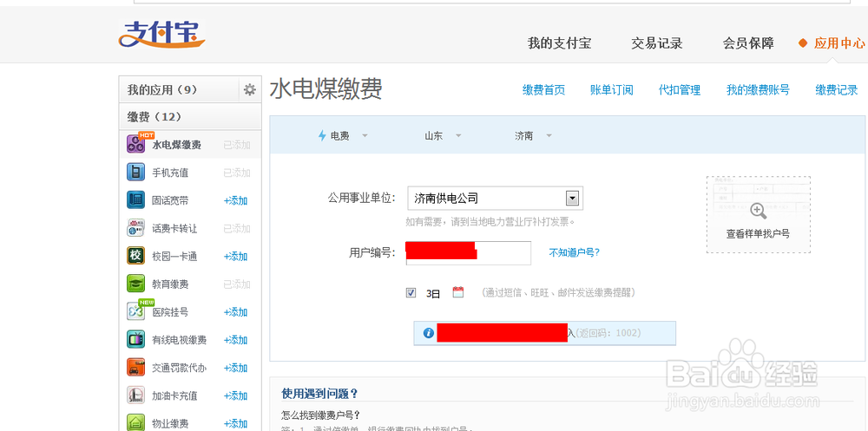
Task: Expand the 电费 type dropdown arrow
Action: pos(365,135)
